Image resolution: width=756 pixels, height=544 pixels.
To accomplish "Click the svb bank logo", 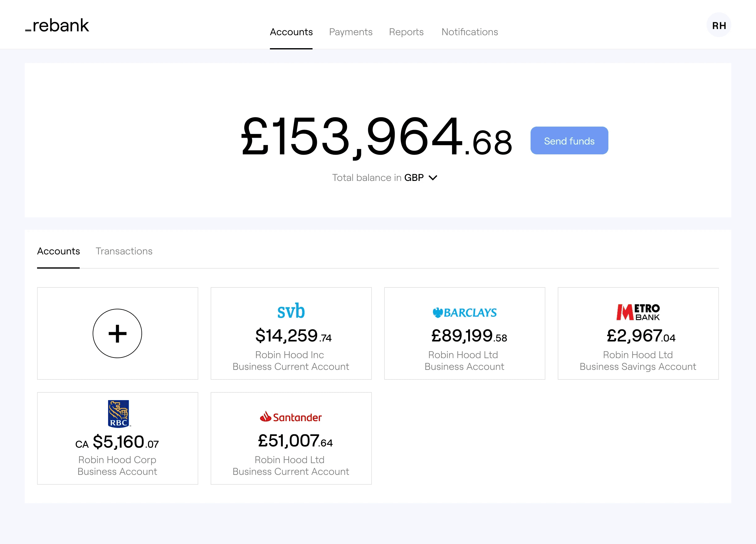I will (291, 311).
